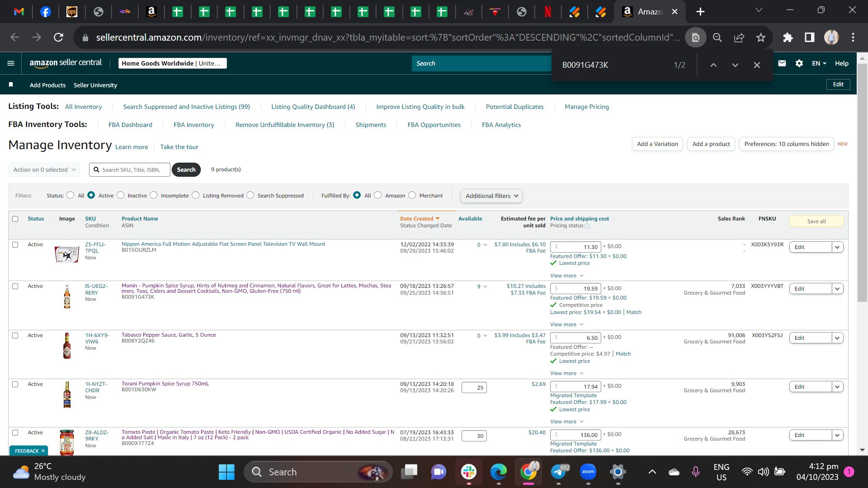Image resolution: width=868 pixels, height=488 pixels.
Task: Open the EN language dropdown
Action: [819, 63]
